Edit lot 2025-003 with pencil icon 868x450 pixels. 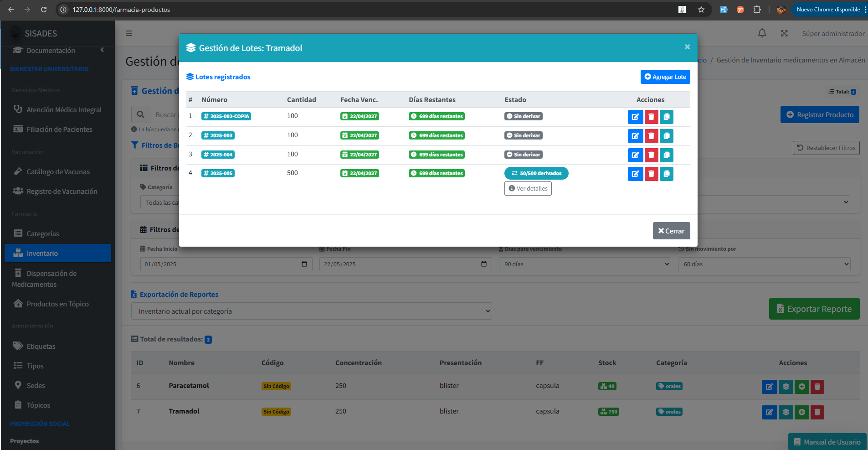[635, 136]
